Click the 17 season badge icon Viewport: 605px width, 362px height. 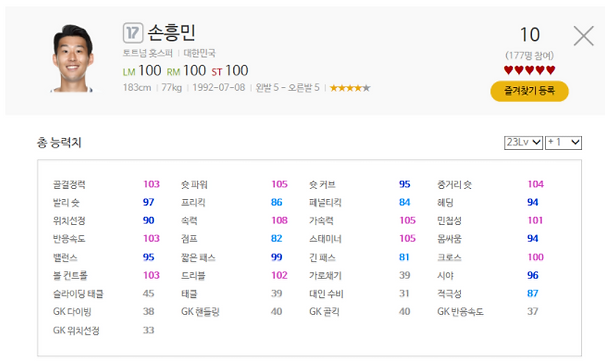coord(133,32)
